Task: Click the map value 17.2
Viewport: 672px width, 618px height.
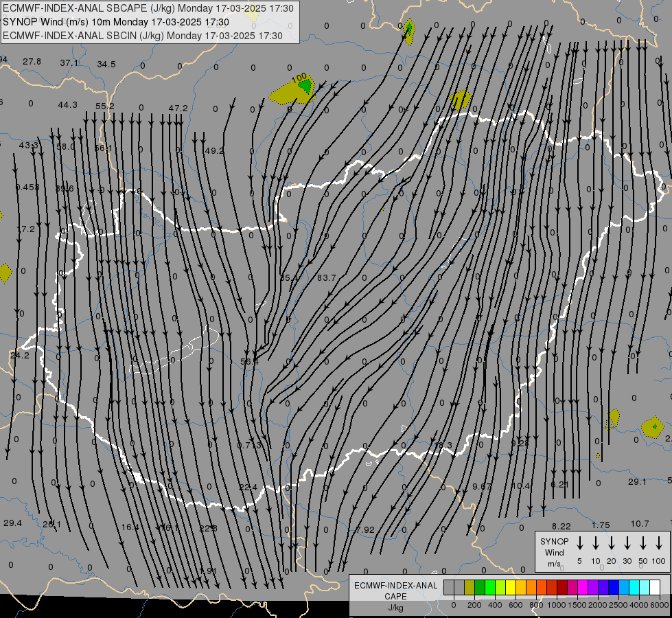Action: click(x=25, y=229)
